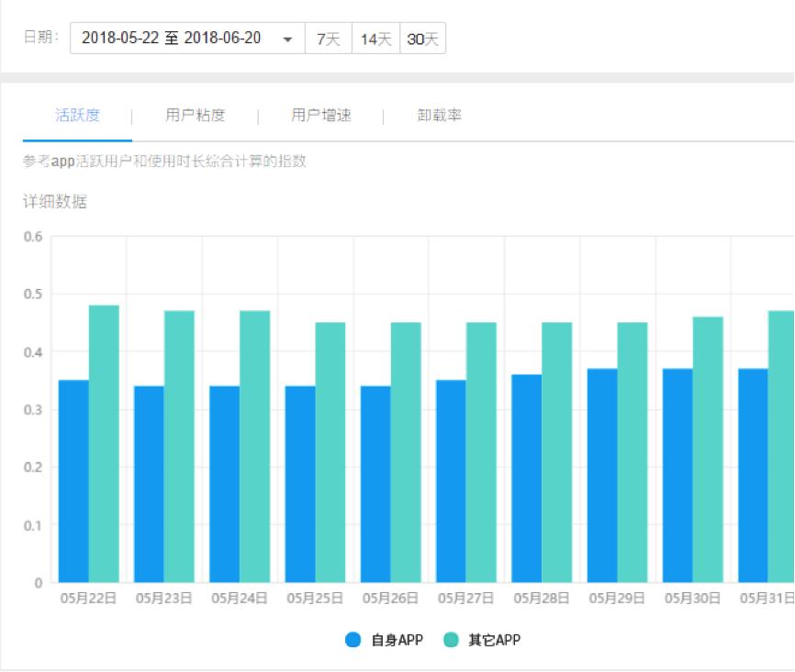The height and width of the screenshot is (672, 795).
Task: Click the blue 自身APP bar for 05月29日
Action: tap(602, 476)
